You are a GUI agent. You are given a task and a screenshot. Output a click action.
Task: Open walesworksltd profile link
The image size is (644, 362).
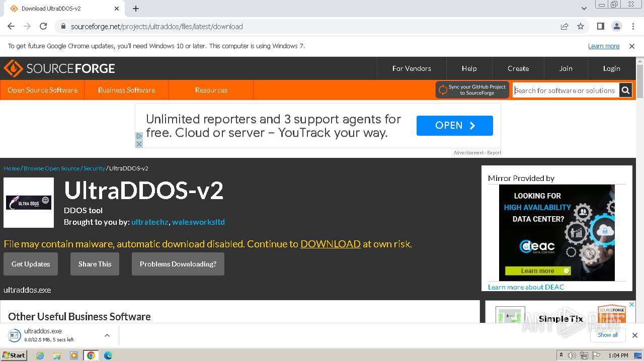pyautogui.click(x=198, y=222)
